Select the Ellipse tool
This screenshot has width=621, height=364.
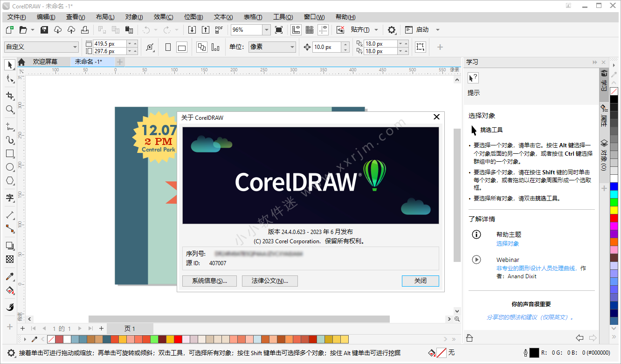click(x=9, y=167)
